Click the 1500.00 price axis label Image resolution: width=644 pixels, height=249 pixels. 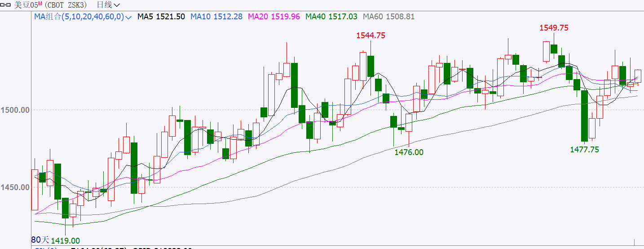pyautogui.click(x=15, y=110)
